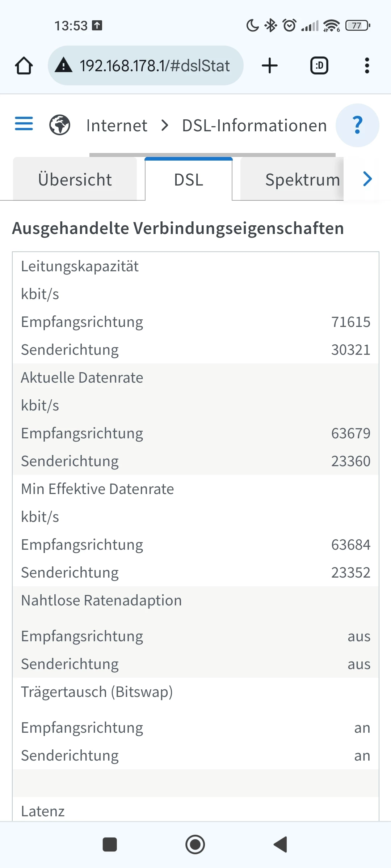Viewport: 391px width, 868px height.
Task: Tap the Internet breadcrumb link
Action: [x=117, y=125]
